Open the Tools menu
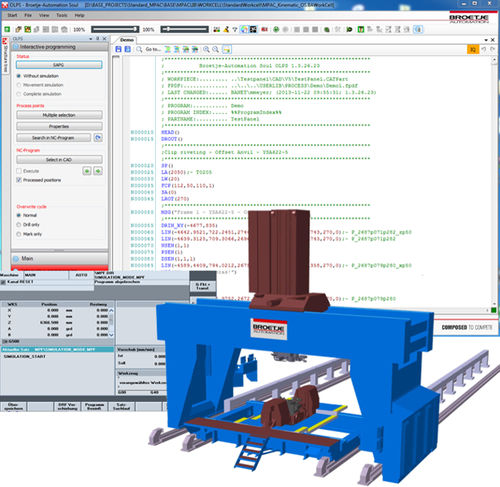Screen dimensions: 500x487 [x=62, y=15]
